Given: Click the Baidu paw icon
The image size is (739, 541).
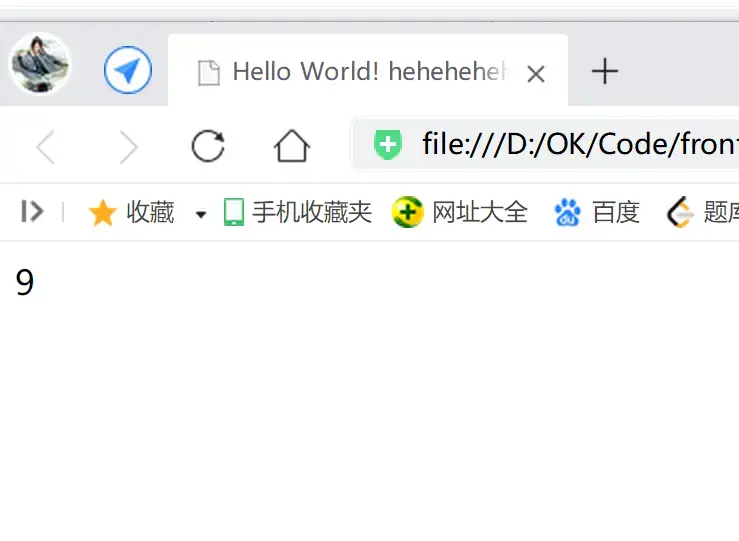Looking at the screenshot, I should click(x=567, y=213).
